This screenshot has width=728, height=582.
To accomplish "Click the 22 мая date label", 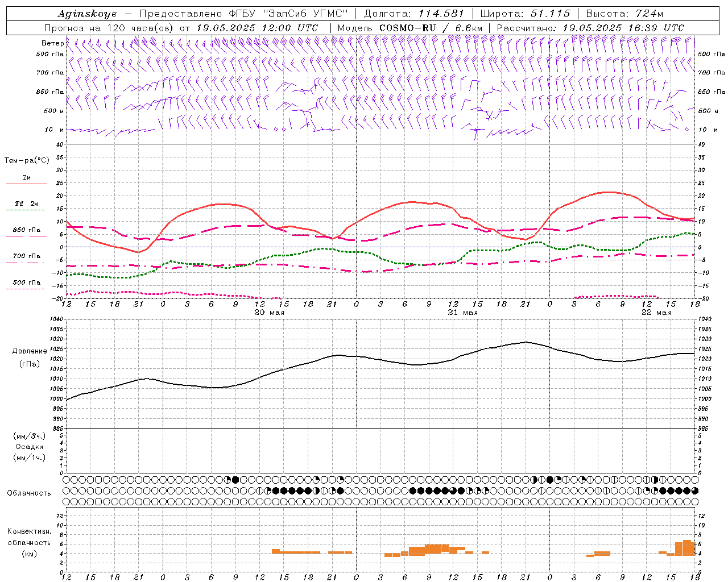I will (x=656, y=313).
